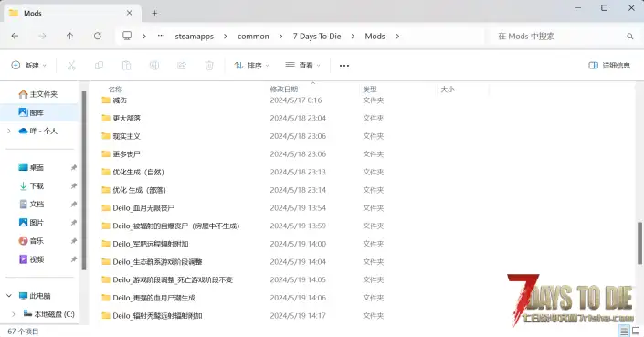Image resolution: width=644 pixels, height=337 pixels.
Task: Click the This PC monitor icon in address bar
Action: tap(127, 37)
